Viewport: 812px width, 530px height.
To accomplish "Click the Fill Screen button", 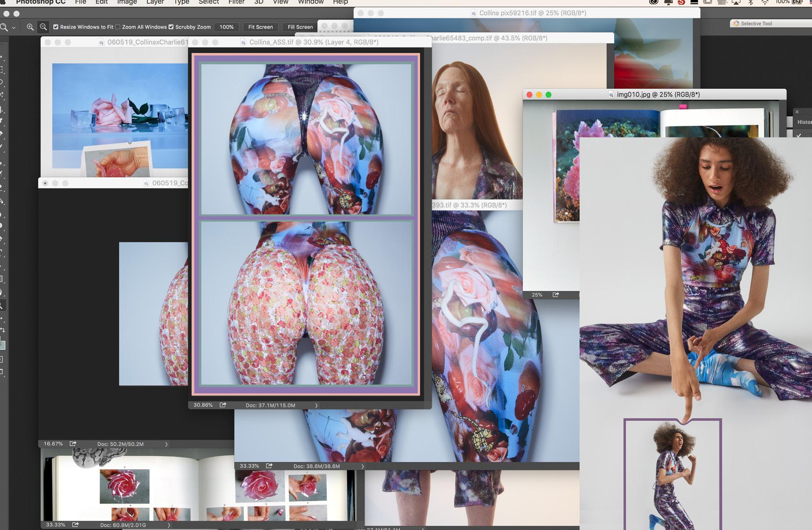I will pos(300,27).
